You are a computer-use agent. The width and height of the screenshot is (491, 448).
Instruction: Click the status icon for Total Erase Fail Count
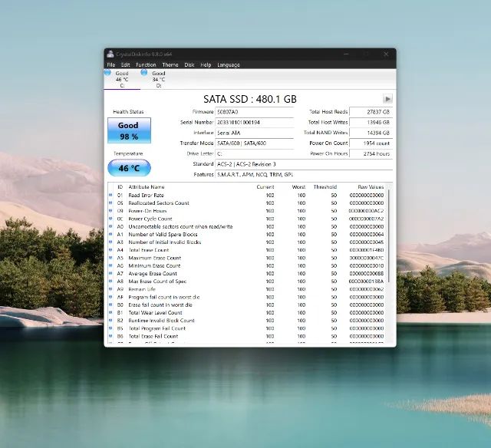pos(110,336)
